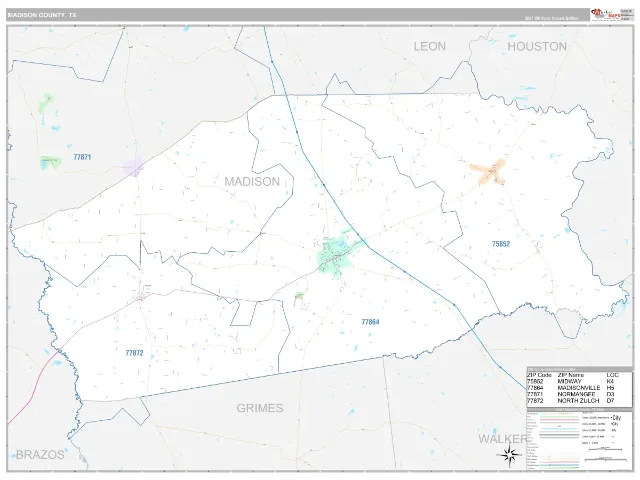Click MADISONVILLE in the ZIP index table
This screenshot has width=640, height=480.
(x=579, y=388)
